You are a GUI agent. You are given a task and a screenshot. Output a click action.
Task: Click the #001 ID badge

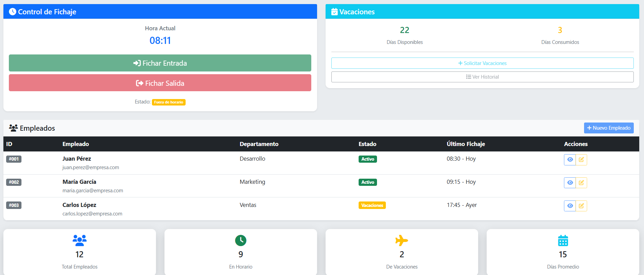click(14, 159)
